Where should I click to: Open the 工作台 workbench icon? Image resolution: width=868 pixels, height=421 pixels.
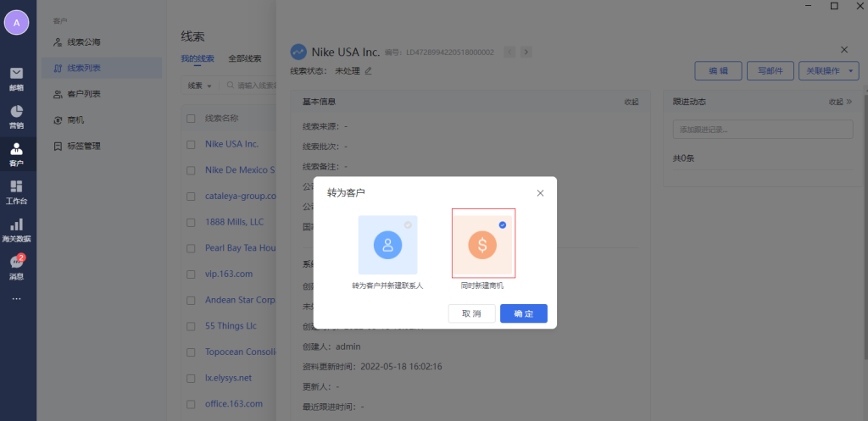(x=16, y=191)
